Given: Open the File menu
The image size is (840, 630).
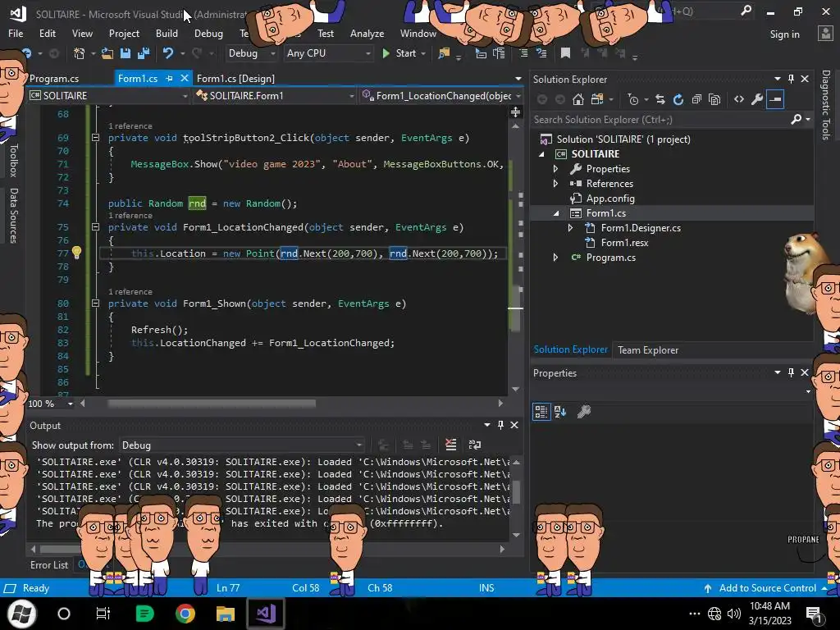Looking at the screenshot, I should (16, 33).
